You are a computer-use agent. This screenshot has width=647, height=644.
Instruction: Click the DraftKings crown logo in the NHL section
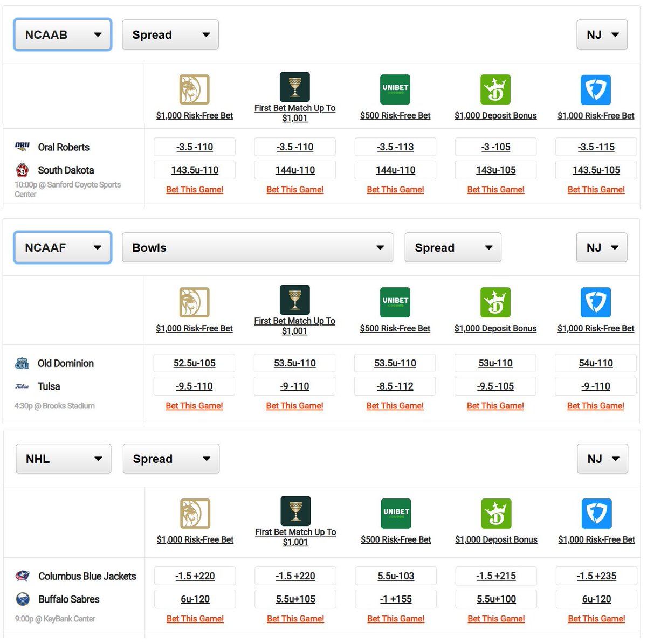coord(496,514)
